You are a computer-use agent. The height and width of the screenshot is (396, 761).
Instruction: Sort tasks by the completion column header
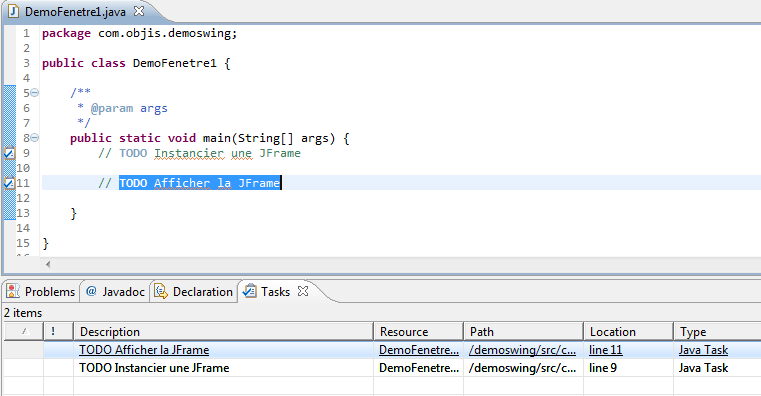pos(24,331)
